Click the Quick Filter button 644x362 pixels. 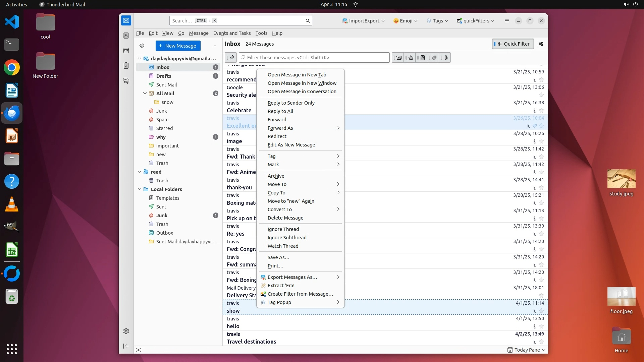(x=513, y=44)
